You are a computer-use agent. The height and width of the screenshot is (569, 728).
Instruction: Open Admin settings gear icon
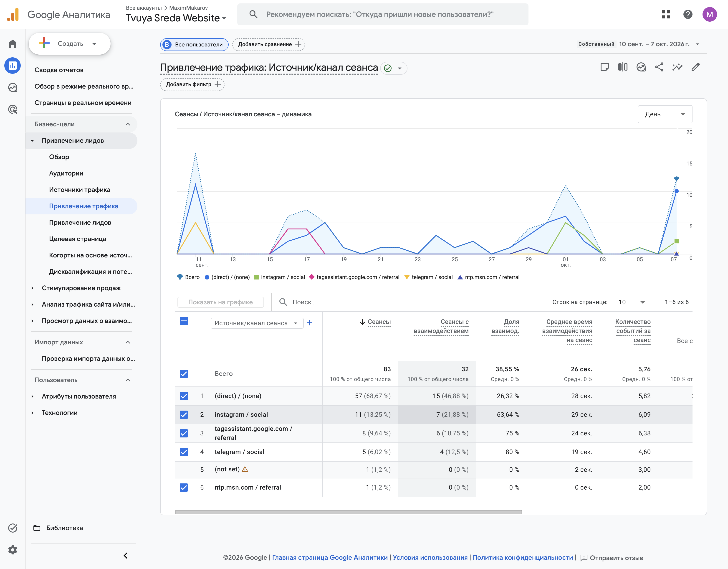(13, 550)
